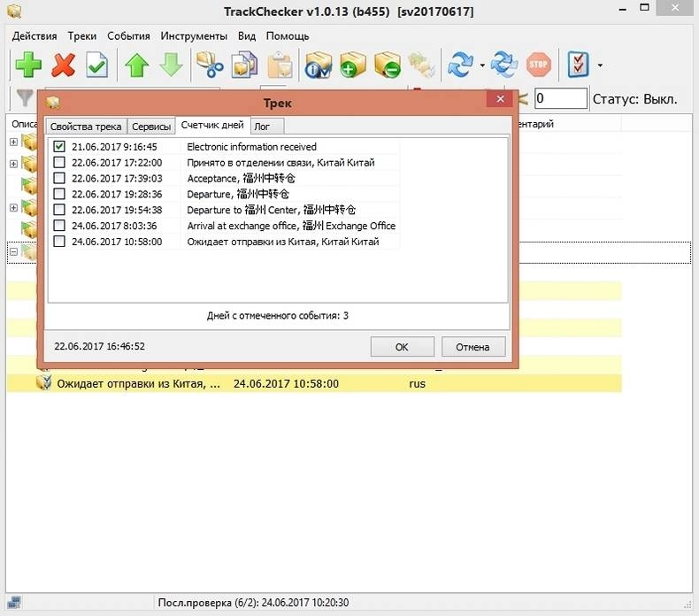Collapse the tree row with minus box
699x616 pixels.
tap(14, 252)
